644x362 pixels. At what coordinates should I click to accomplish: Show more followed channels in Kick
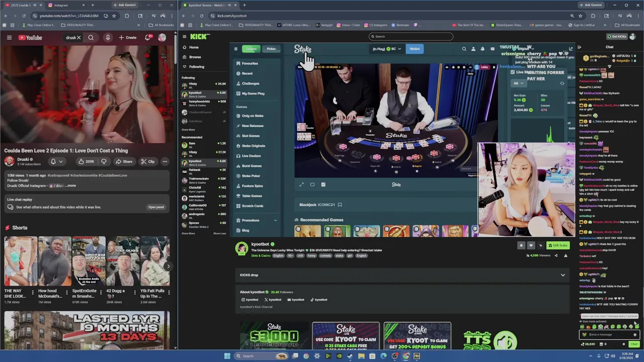pos(188,130)
